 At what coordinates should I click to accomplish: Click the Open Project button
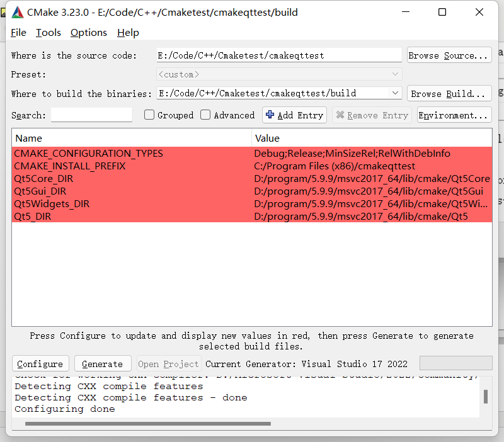[169, 364]
